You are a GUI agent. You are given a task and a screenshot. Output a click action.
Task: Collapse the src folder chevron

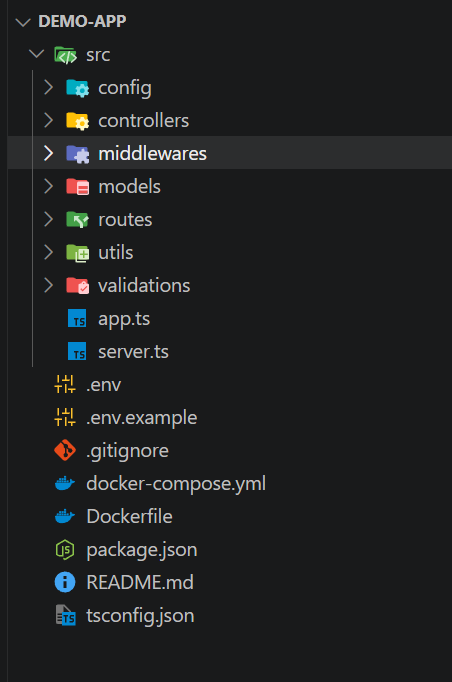click(x=36, y=54)
